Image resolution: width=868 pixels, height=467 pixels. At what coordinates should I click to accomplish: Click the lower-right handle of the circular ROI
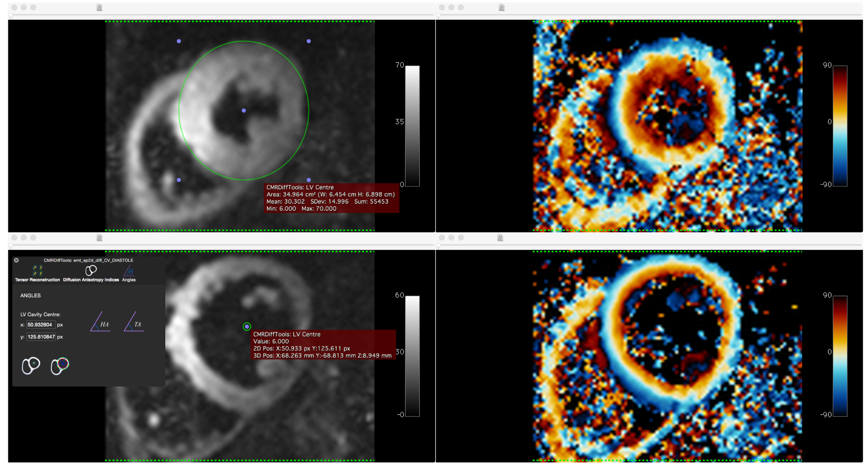[x=309, y=180]
